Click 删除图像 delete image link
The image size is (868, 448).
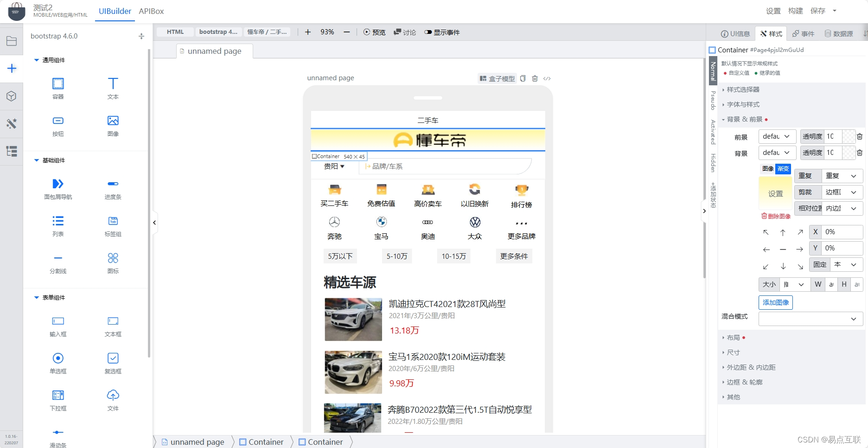(776, 216)
